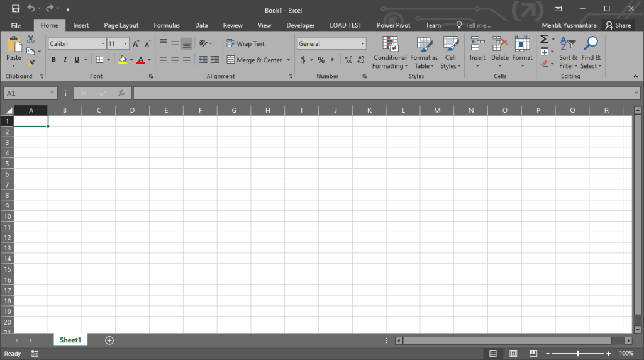Click the Name Box showing A1
Viewport: 644px width, 360px height.
[28, 93]
